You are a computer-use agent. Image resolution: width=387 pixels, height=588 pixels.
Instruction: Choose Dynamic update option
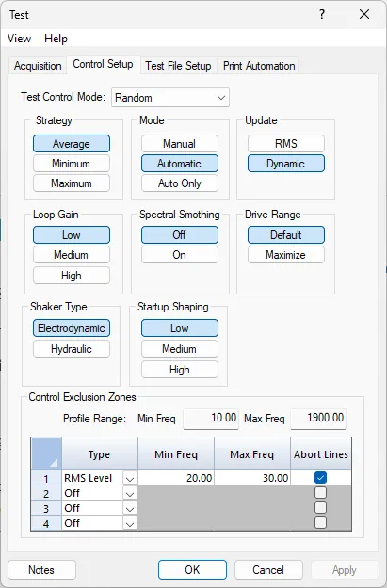click(286, 164)
